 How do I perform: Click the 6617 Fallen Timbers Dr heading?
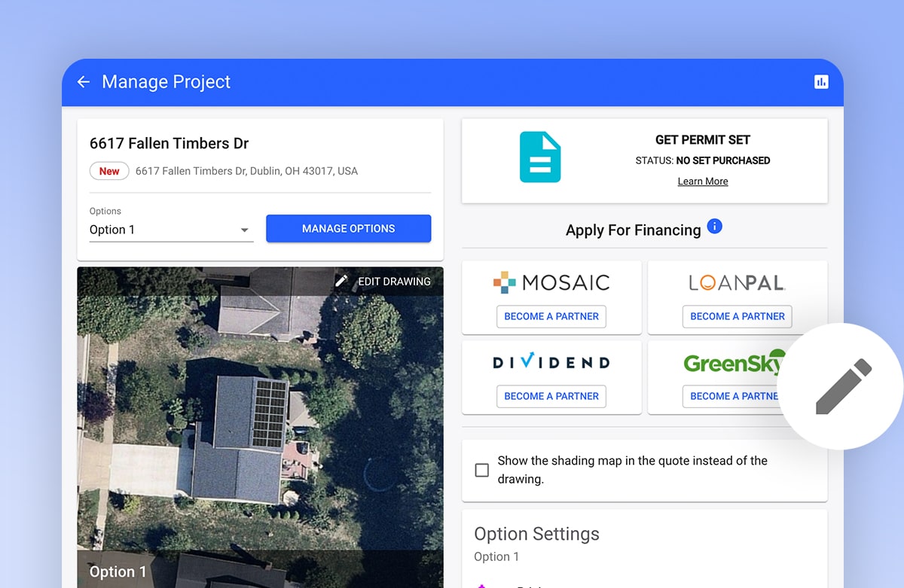tap(169, 143)
